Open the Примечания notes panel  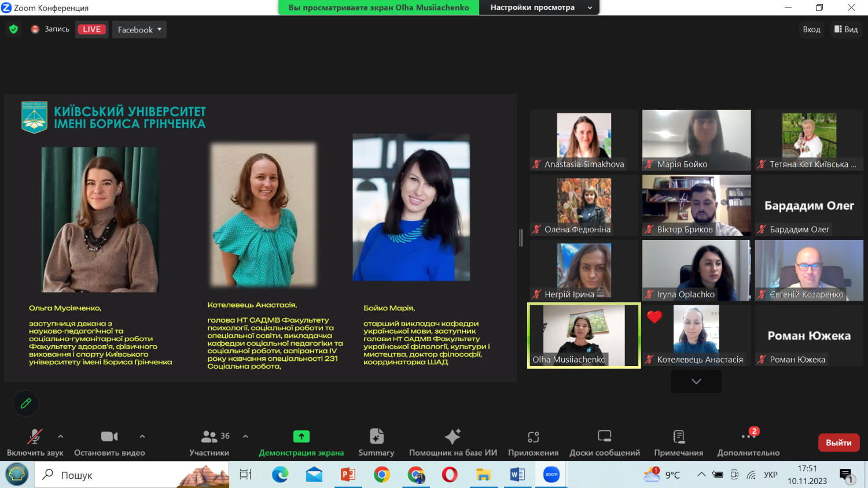678,442
